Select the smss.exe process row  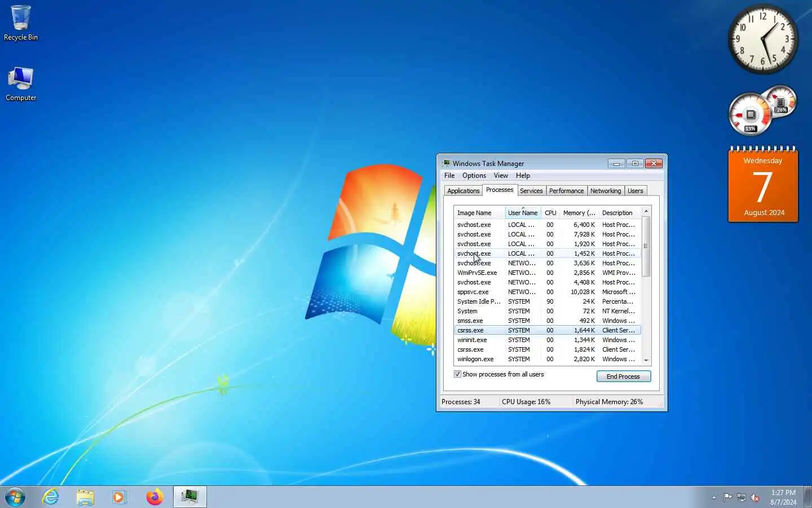click(x=548, y=321)
